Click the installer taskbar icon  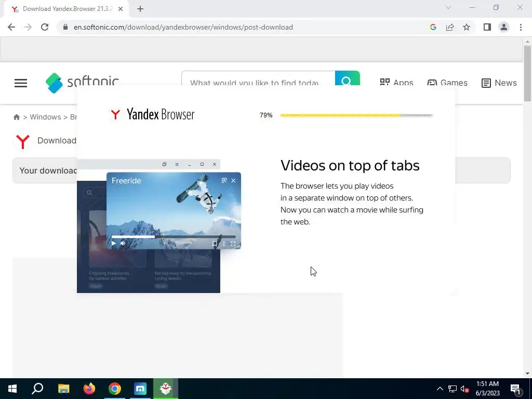point(166,389)
